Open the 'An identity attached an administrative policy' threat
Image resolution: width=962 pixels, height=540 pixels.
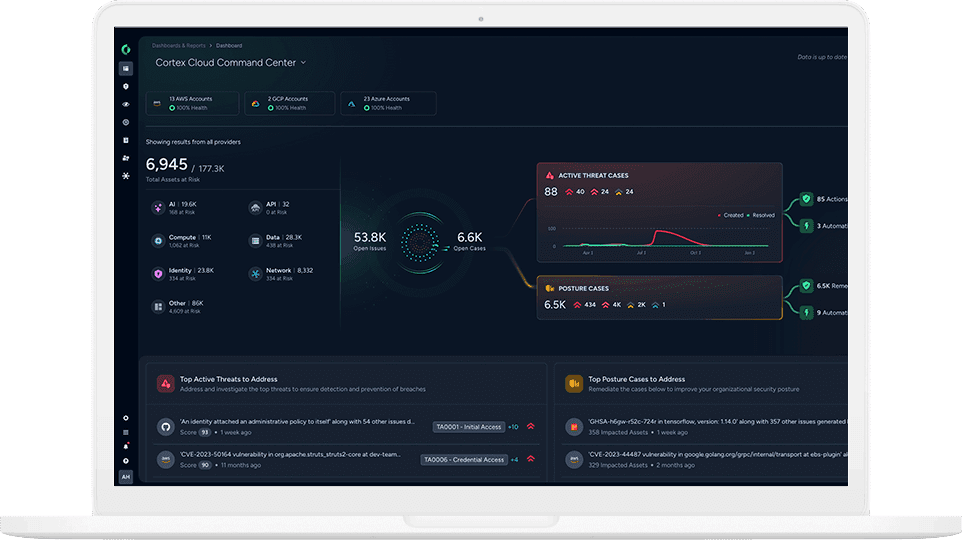(x=297, y=422)
